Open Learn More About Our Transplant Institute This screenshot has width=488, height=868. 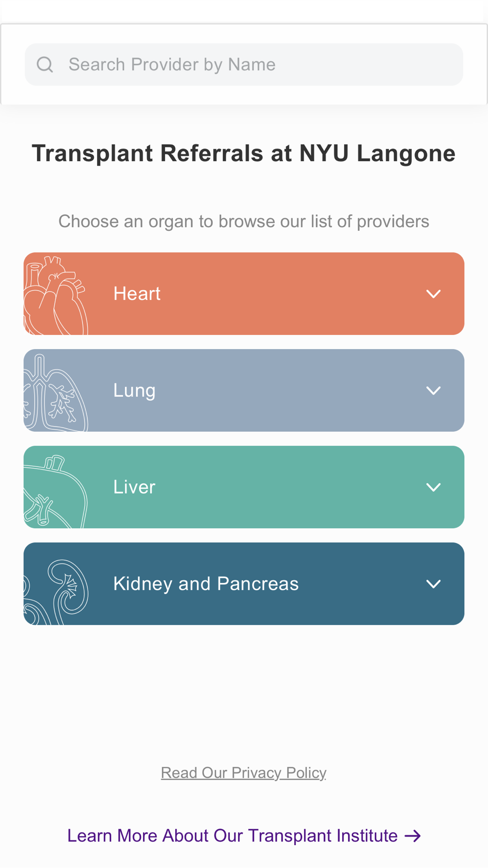(232, 836)
